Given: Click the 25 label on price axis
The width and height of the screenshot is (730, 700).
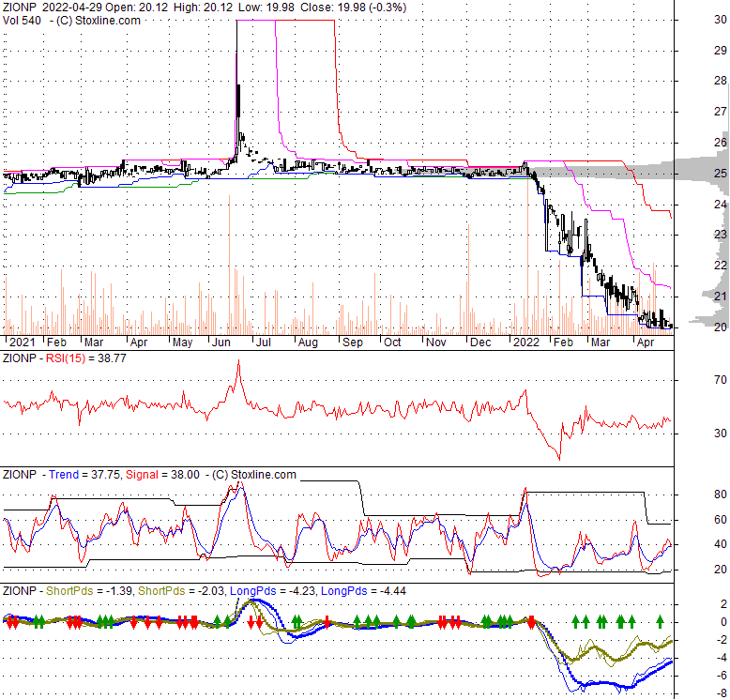Looking at the screenshot, I should [721, 174].
